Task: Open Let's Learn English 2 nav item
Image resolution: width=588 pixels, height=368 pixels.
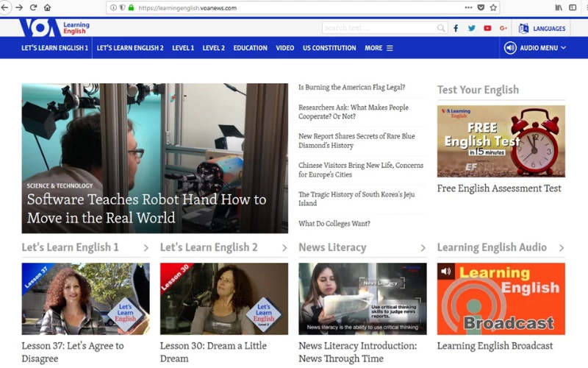Action: pyautogui.click(x=130, y=48)
